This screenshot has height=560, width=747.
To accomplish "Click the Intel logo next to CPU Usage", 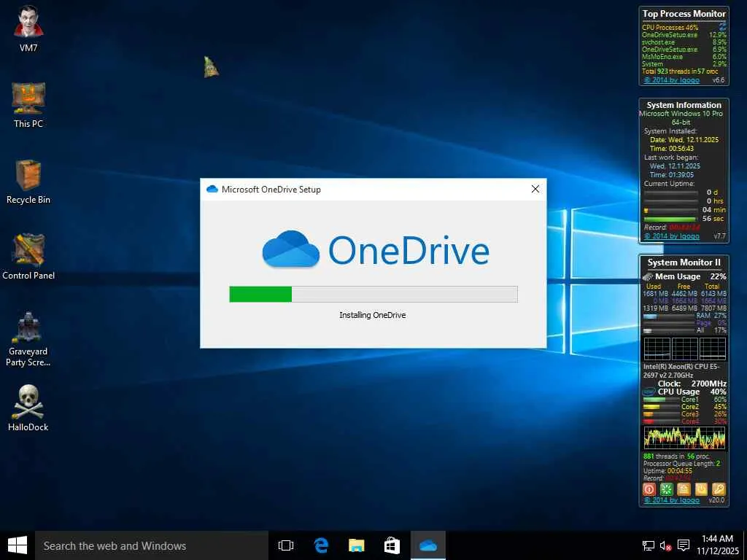I will pyautogui.click(x=649, y=392).
